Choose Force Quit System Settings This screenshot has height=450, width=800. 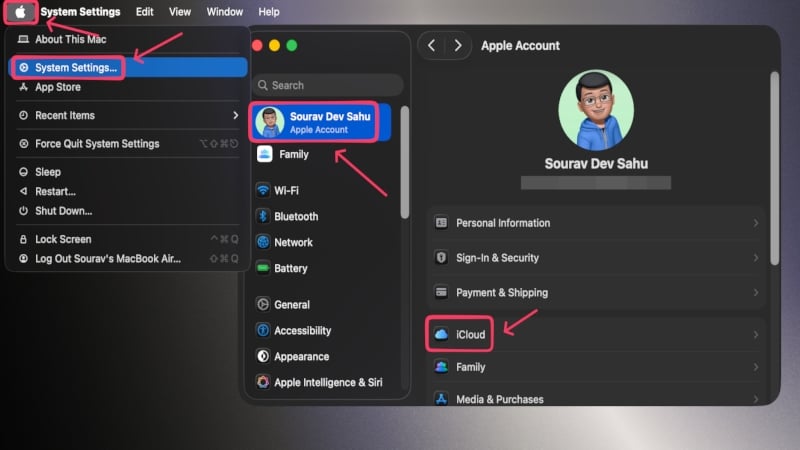point(129,144)
